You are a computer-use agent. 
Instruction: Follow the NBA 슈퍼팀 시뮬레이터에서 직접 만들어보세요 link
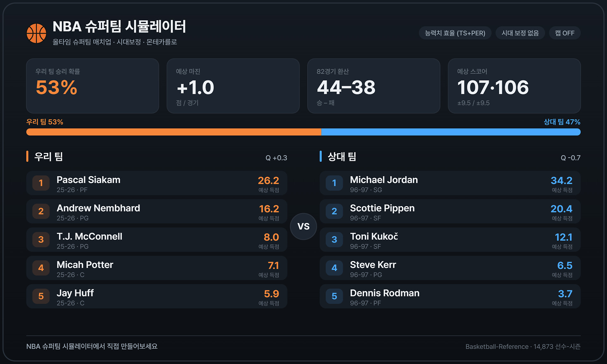92,346
